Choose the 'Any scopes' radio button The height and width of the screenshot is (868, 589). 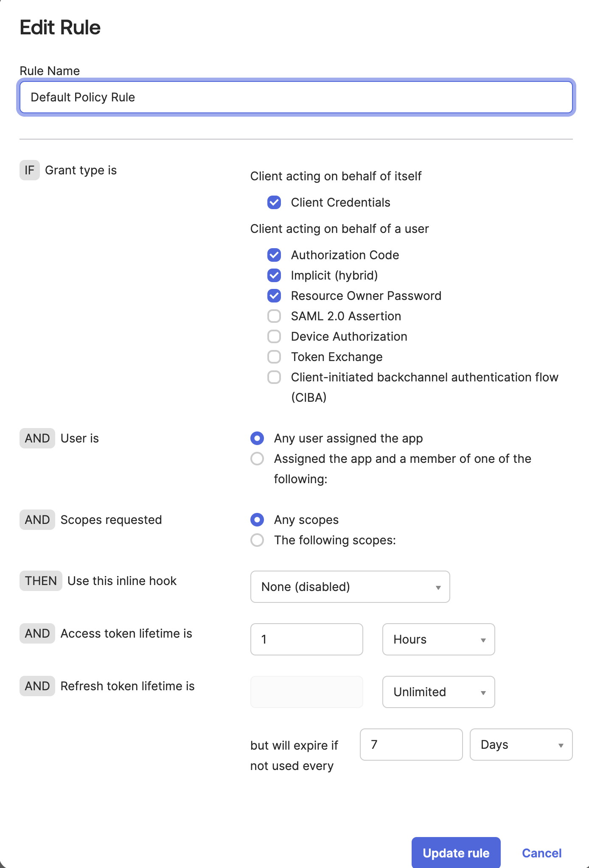(257, 520)
